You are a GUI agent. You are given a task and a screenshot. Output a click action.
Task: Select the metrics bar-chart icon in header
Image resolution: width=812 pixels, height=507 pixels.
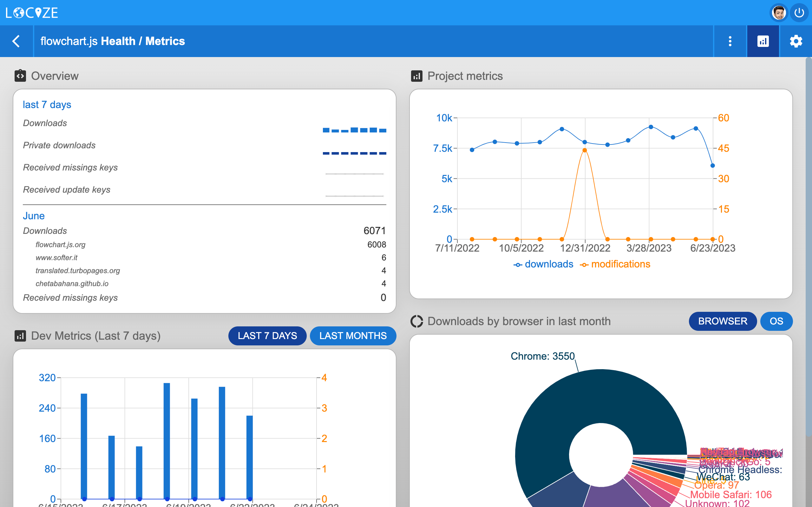click(x=763, y=41)
